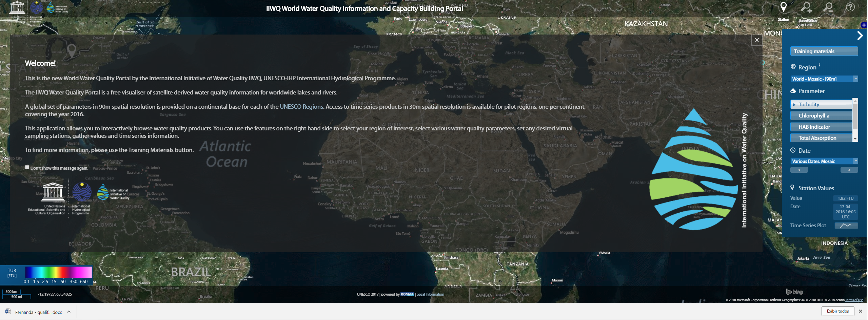The image size is (868, 320).
Task: Check 'Don't show this message again'
Action: tap(27, 167)
